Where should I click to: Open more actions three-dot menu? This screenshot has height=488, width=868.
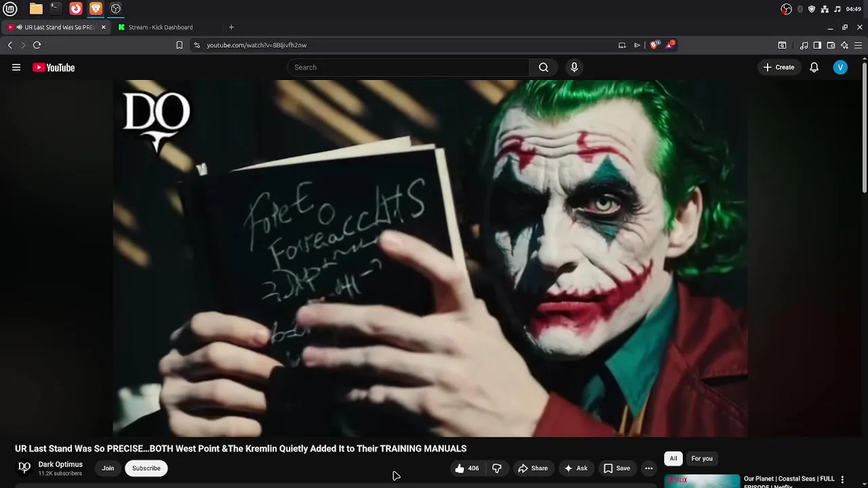(649, 468)
